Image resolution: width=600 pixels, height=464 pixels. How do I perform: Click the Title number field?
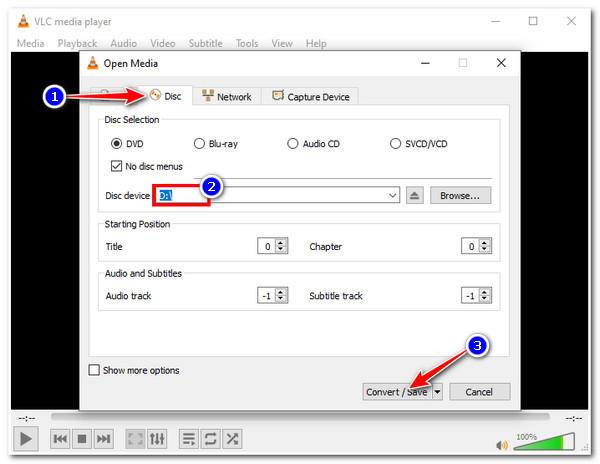click(267, 246)
